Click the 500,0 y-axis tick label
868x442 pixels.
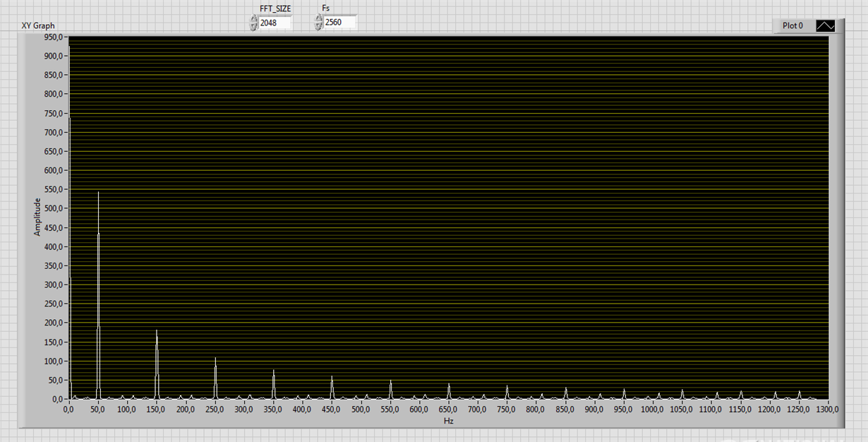click(x=55, y=208)
